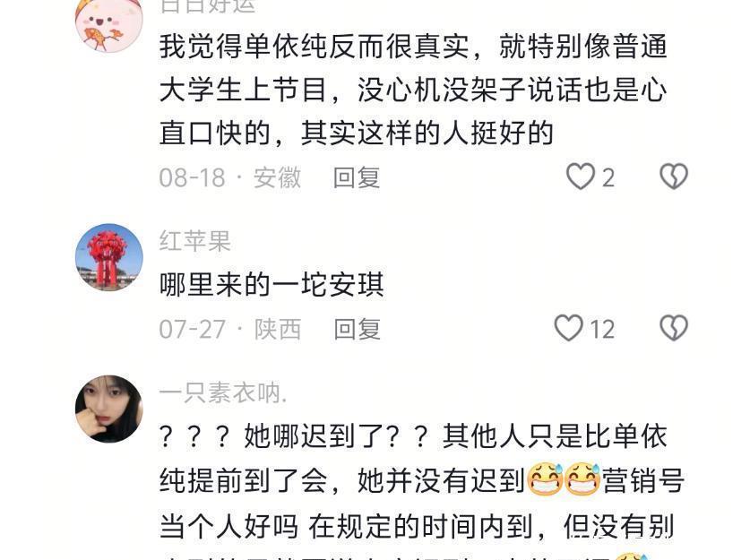Open the username 一只素衣呐.
Viewport: 750px width, 560px height.
(x=223, y=393)
